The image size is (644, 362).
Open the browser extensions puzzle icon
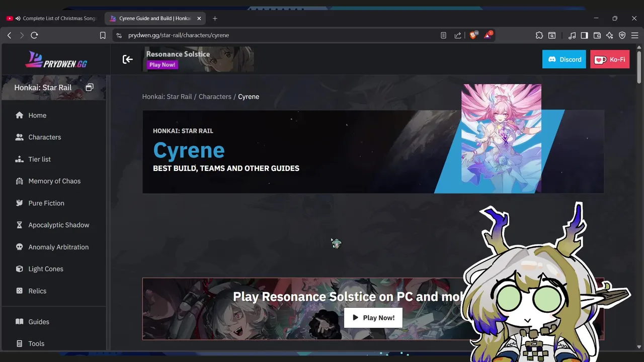(x=539, y=35)
